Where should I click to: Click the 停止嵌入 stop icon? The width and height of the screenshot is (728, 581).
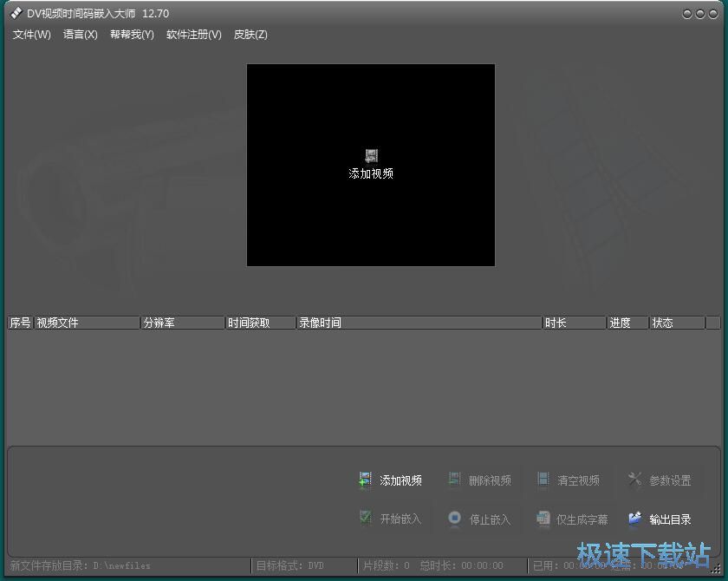pyautogui.click(x=454, y=518)
